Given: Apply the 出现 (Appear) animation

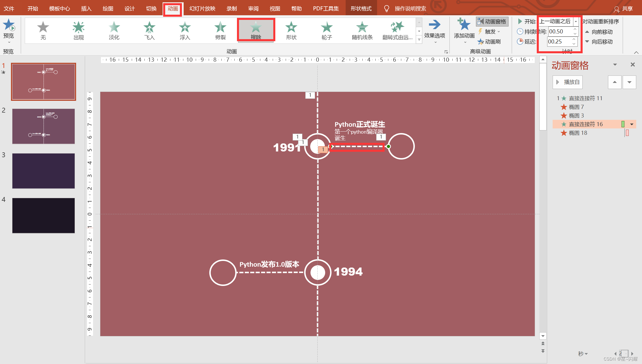Looking at the screenshot, I should coord(78,31).
